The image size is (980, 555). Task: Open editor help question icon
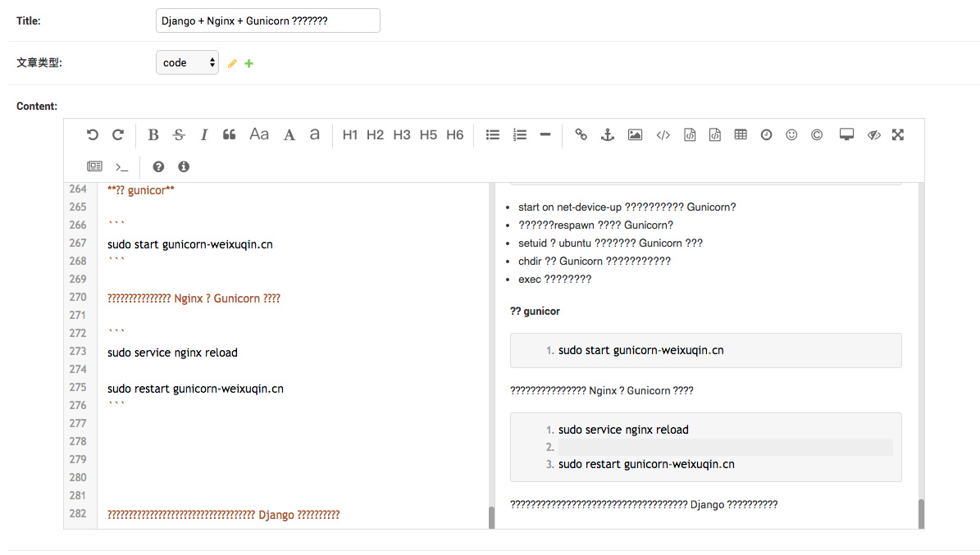tap(158, 167)
